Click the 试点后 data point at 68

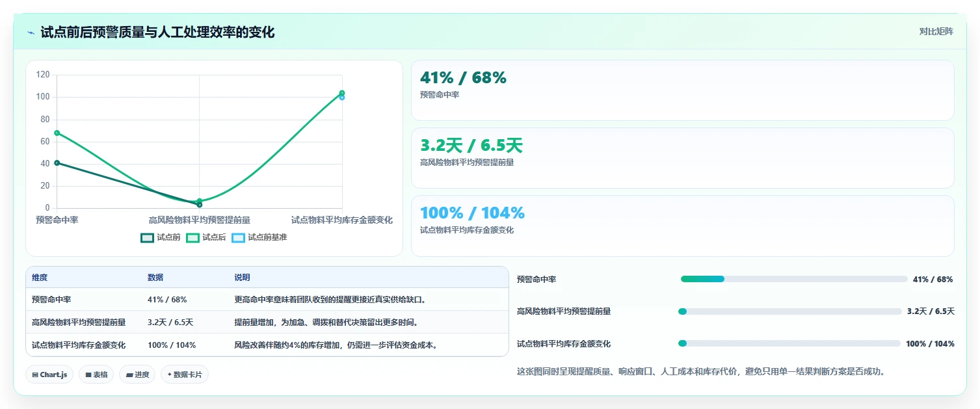pyautogui.click(x=57, y=133)
